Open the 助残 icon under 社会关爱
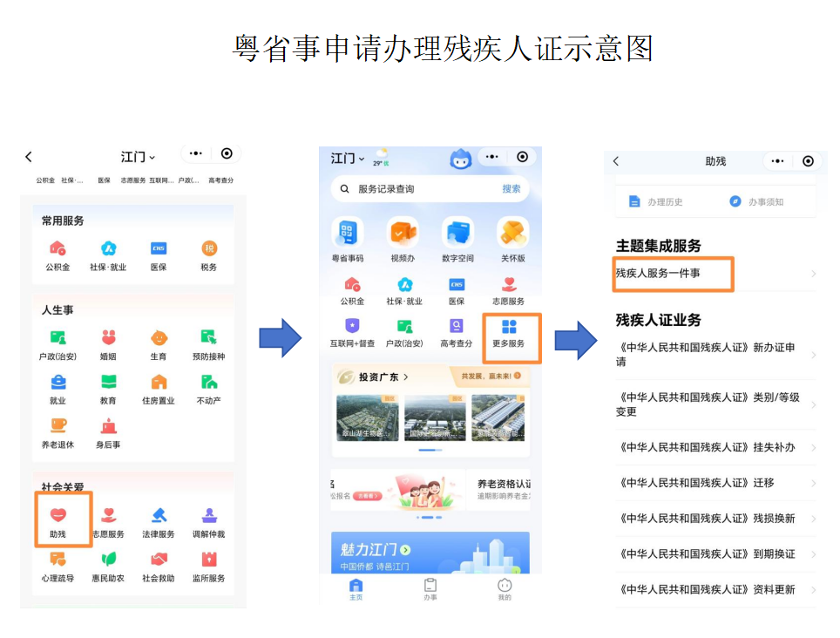 (58, 516)
